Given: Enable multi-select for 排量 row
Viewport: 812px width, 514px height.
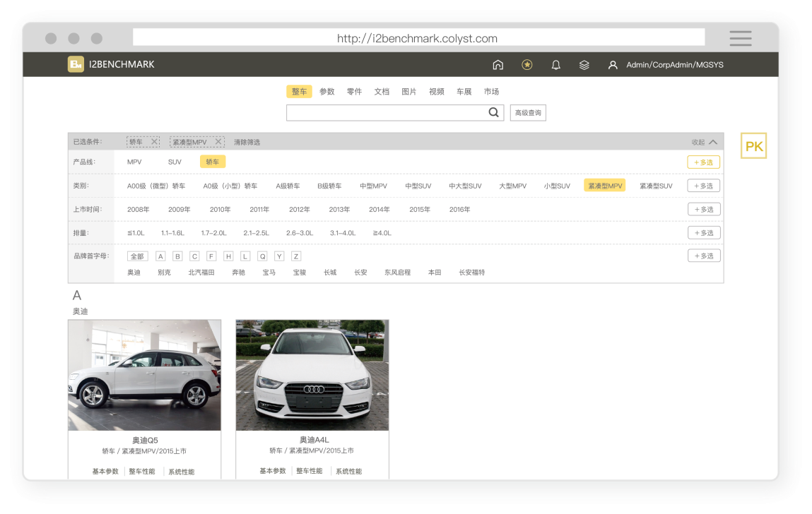Looking at the screenshot, I should pos(704,233).
